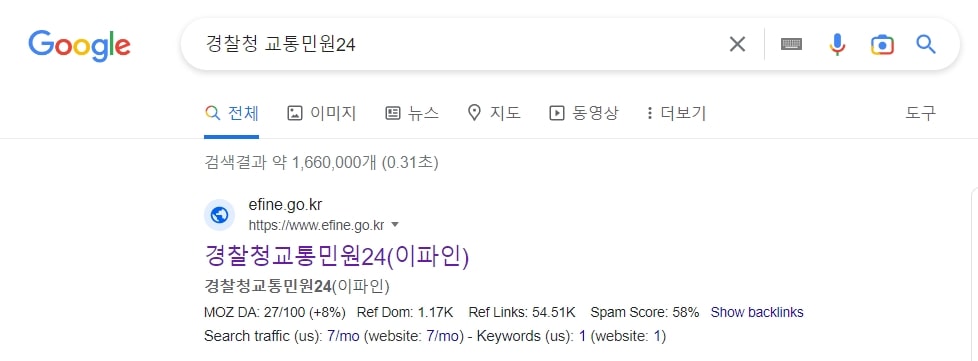This screenshot has width=978, height=361.
Task: Click the efine.go.kr site name
Action: [x=286, y=205]
